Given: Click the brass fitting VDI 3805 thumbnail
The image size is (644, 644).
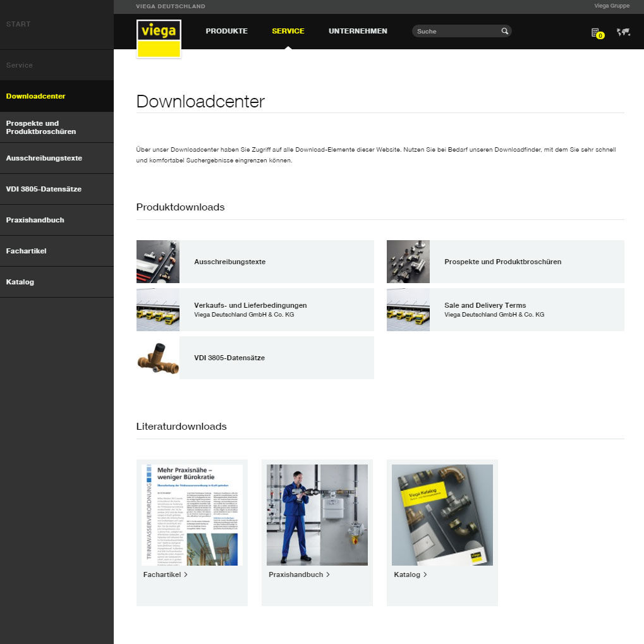Looking at the screenshot, I should tap(158, 358).
